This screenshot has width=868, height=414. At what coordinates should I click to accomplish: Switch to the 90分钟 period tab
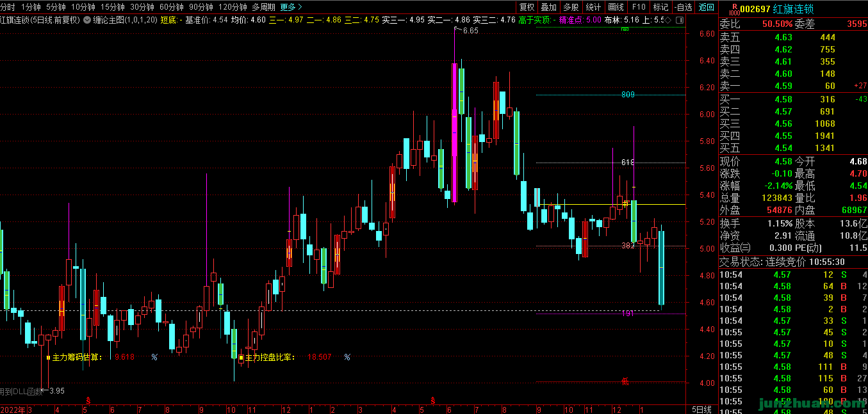(x=201, y=7)
